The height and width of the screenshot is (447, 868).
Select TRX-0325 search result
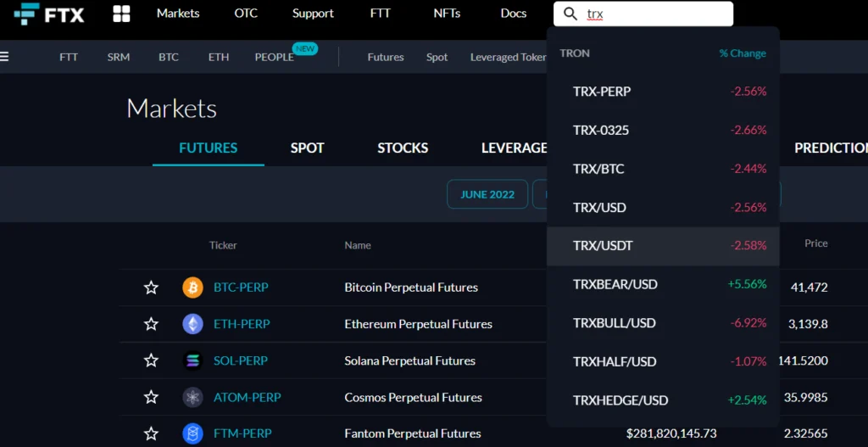click(663, 130)
